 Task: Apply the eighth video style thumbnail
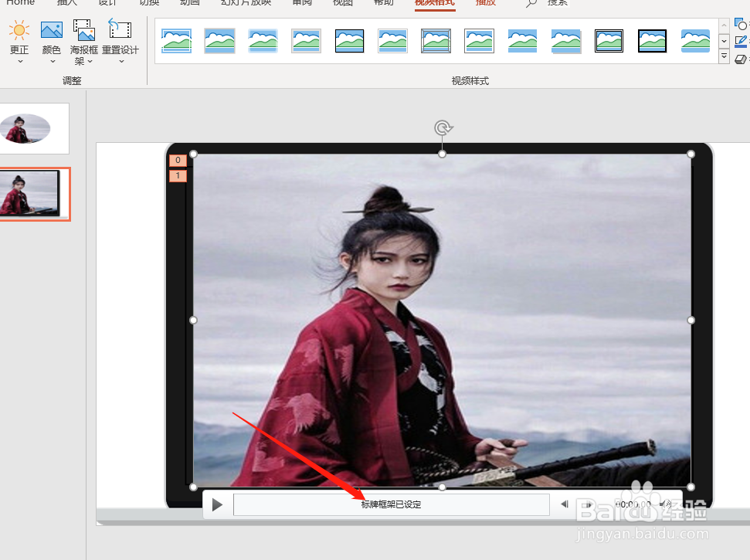click(x=479, y=41)
